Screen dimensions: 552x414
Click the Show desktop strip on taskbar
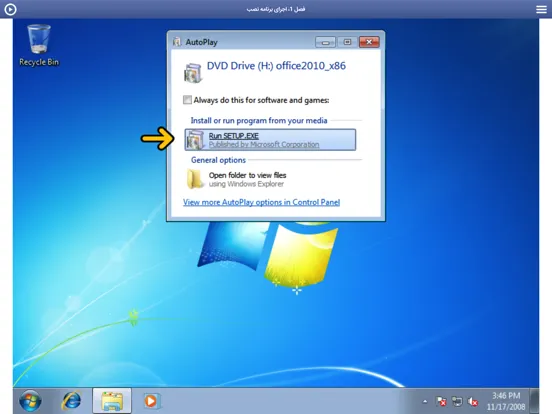(x=534, y=401)
